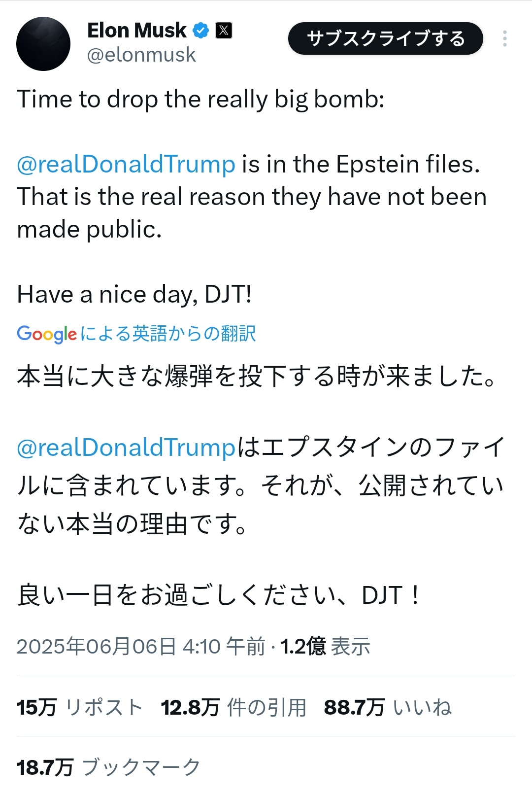This screenshot has width=532, height=795.
Task: Open the 2025年06月06日 4:10 午前 timestamp
Action: click(140, 646)
